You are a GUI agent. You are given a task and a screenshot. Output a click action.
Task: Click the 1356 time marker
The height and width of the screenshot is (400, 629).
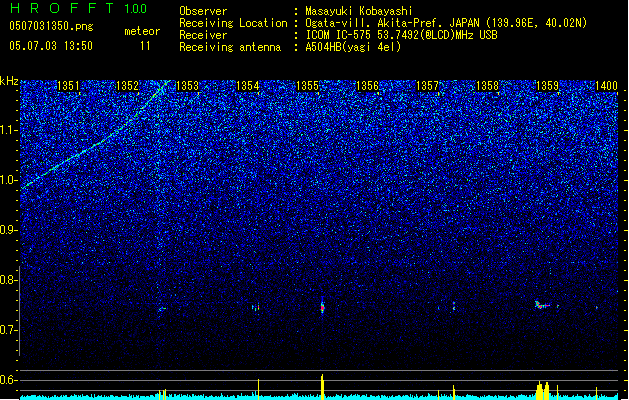(x=367, y=86)
